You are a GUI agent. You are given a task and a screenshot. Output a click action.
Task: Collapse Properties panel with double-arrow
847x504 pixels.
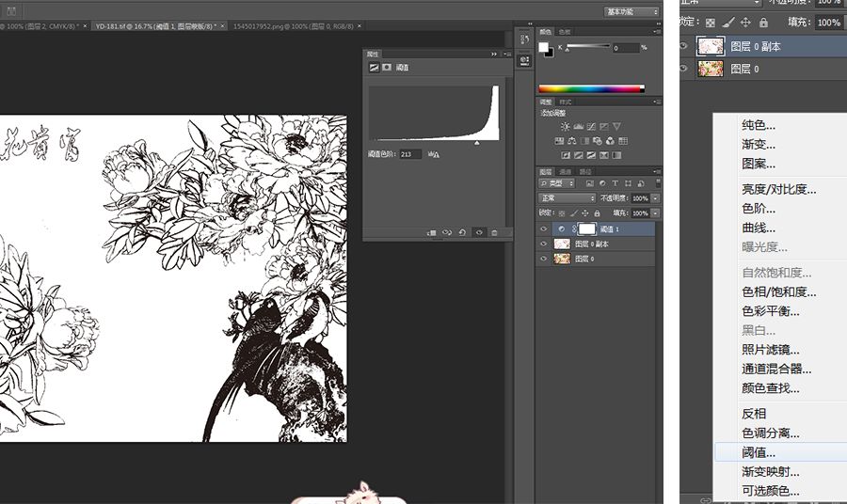click(494, 54)
